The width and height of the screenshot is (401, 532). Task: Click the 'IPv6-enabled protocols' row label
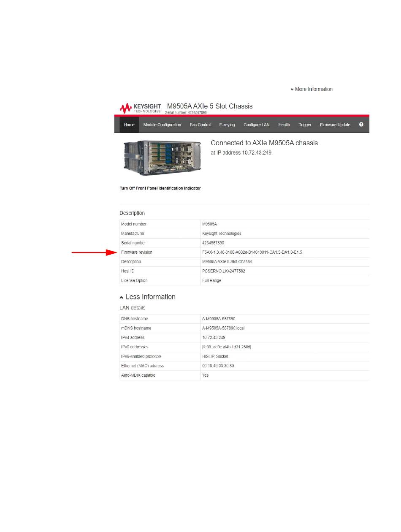click(x=141, y=356)
